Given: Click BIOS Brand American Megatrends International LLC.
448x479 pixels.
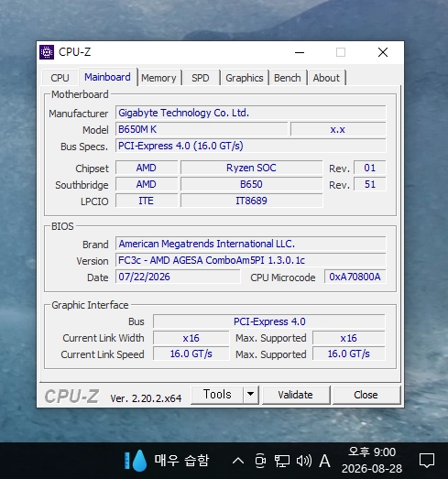Looking at the screenshot, I should (x=251, y=244).
